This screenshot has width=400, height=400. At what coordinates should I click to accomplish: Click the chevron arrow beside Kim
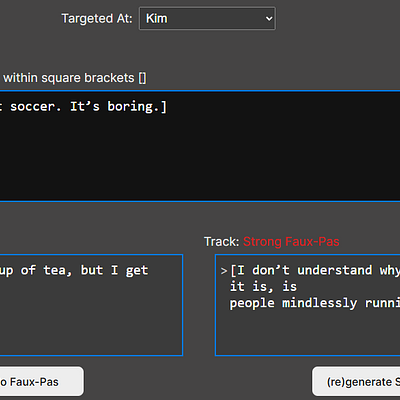269,19
